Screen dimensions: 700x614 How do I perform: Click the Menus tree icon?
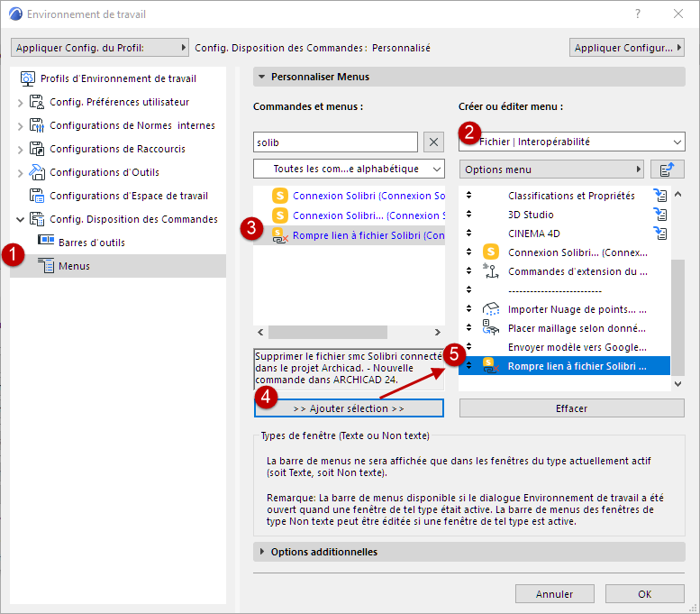46,265
